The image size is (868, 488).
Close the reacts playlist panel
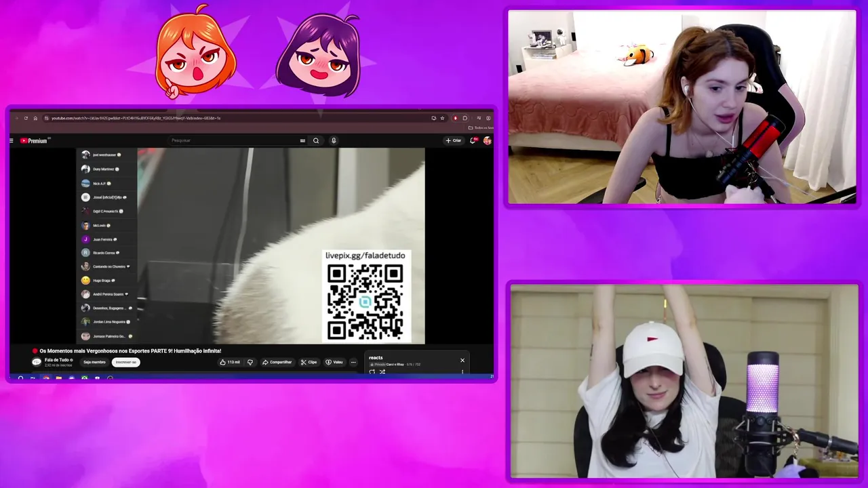tap(462, 360)
